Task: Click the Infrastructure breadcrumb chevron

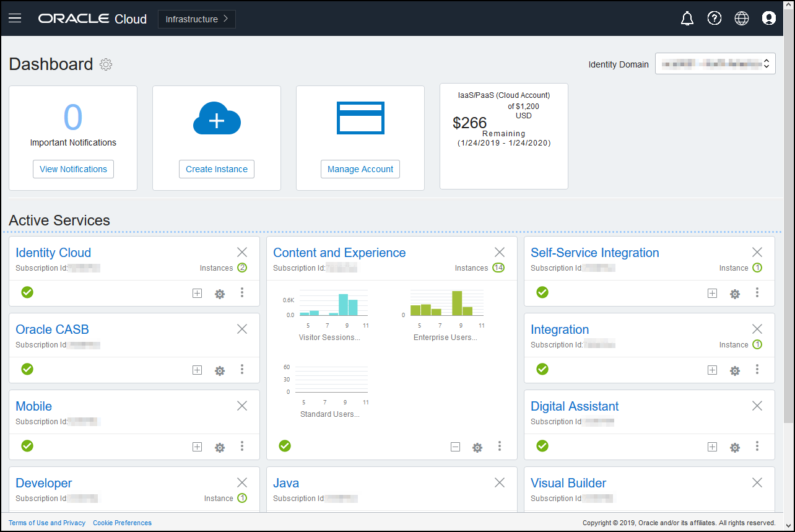Action: tap(227, 19)
